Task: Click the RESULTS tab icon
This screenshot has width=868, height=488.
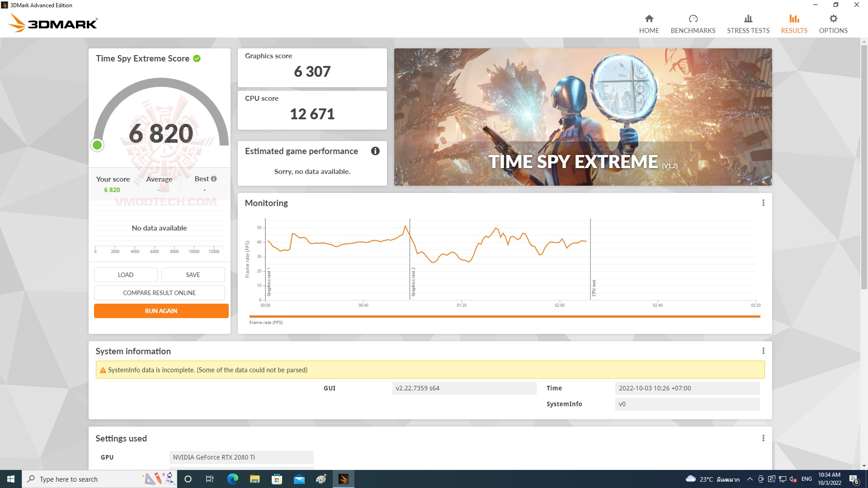Action: coord(793,19)
